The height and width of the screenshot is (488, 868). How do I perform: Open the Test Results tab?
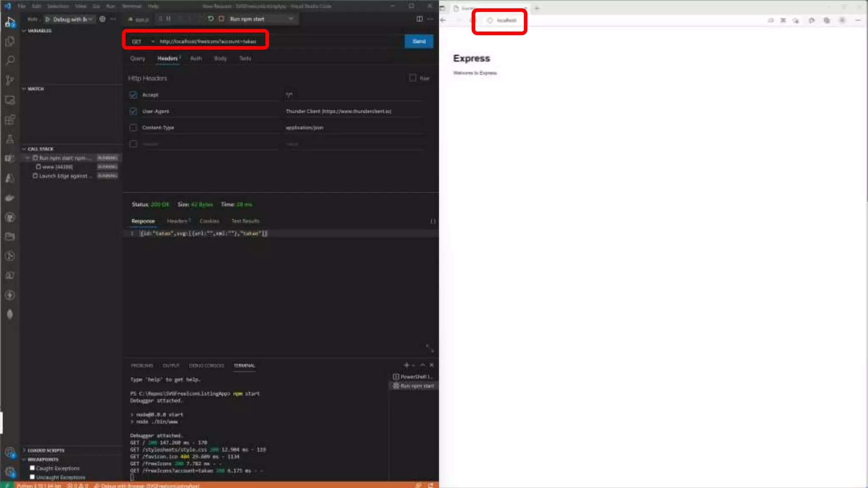pos(245,221)
